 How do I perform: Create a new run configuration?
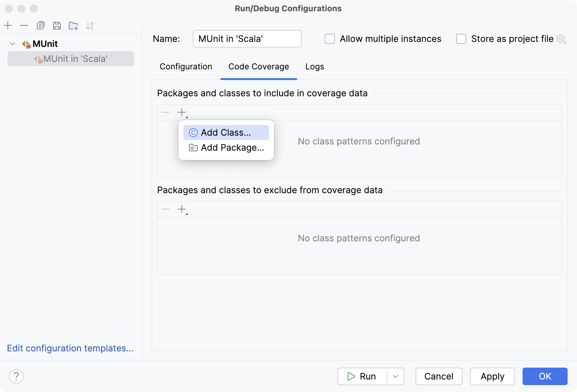8,26
